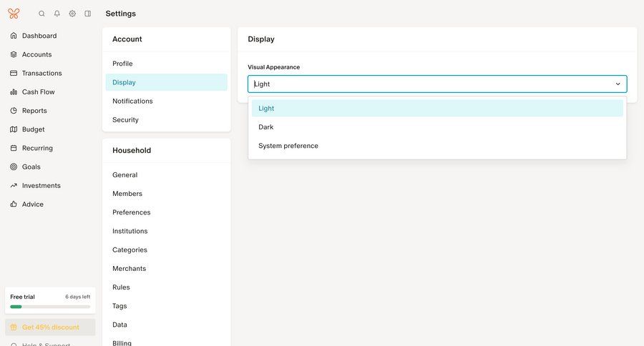644x346 pixels.
Task: Collapse dropdown with the chevron arrow
Action: click(618, 84)
